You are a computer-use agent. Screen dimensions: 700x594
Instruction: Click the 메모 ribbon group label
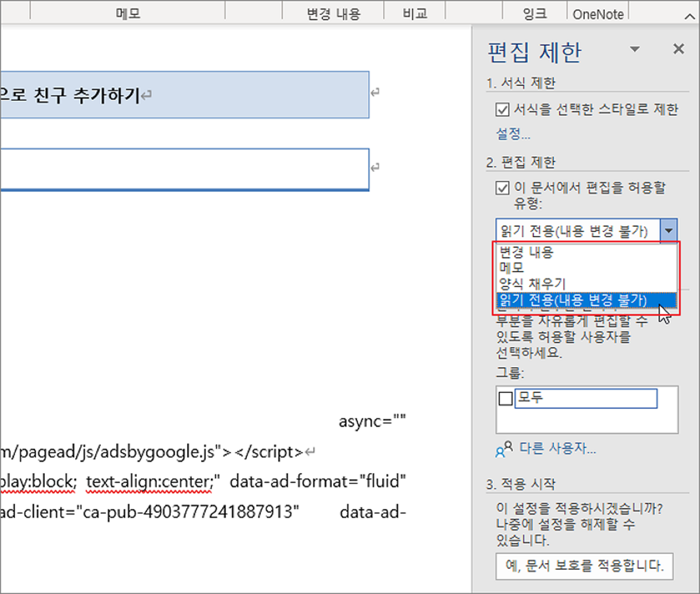(128, 13)
